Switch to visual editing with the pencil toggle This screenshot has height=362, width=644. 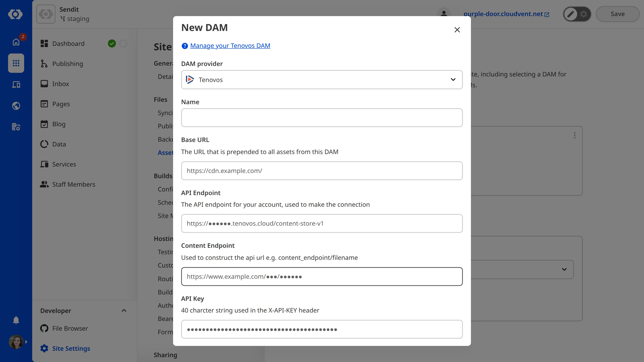tap(571, 14)
